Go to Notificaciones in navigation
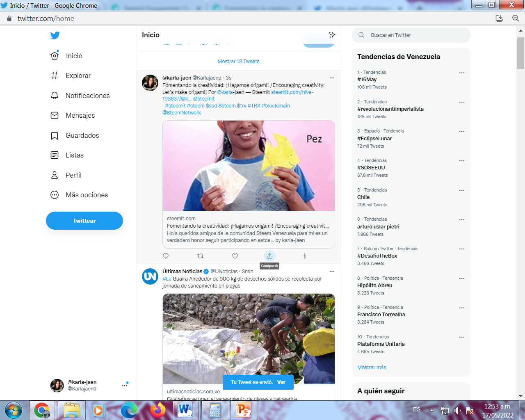This screenshot has width=525, height=420. 88,96
